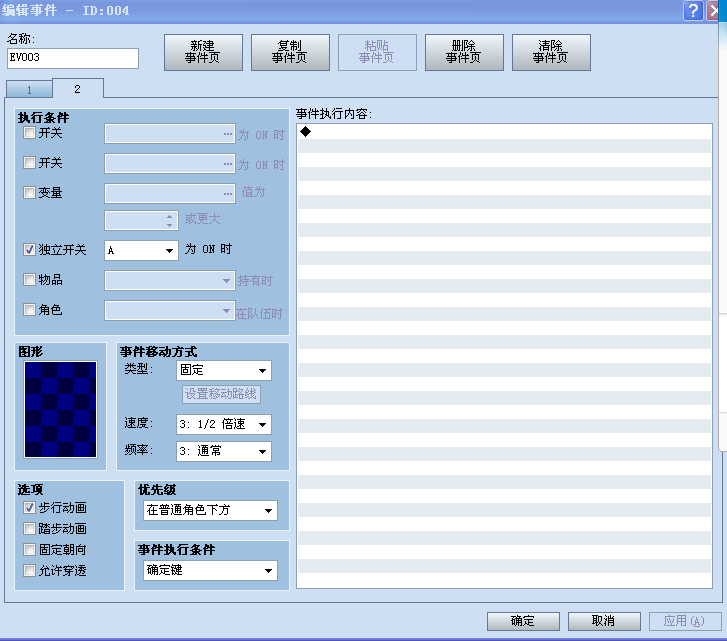This screenshot has height=641, width=727.
Task: Enable the 角色 condition checkbox
Action: (x=29, y=309)
